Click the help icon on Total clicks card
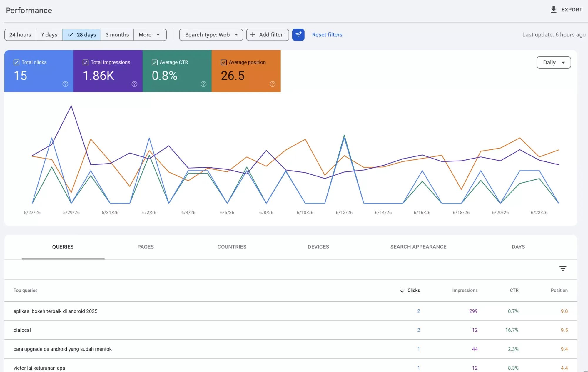Image resolution: width=588 pixels, height=372 pixels. click(x=65, y=84)
